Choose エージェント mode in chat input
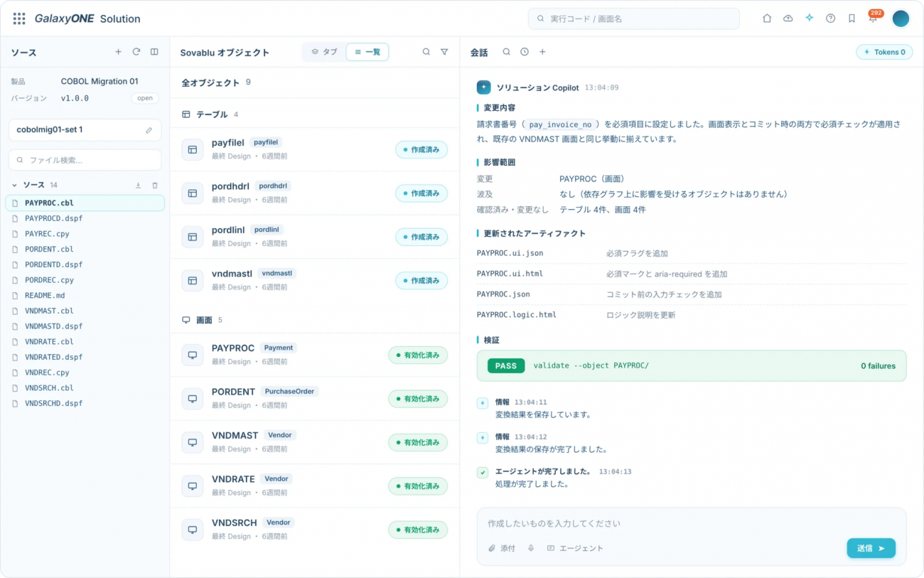924x578 pixels. pyautogui.click(x=575, y=548)
